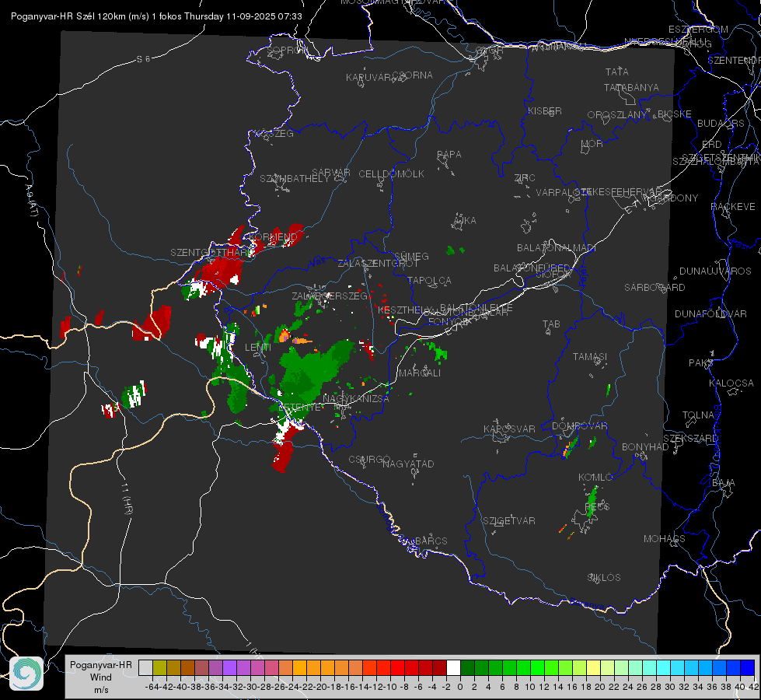Image resolution: width=761 pixels, height=700 pixels.
Task: Click the DUNAFÖLDVAR city label
Action: 710,313
